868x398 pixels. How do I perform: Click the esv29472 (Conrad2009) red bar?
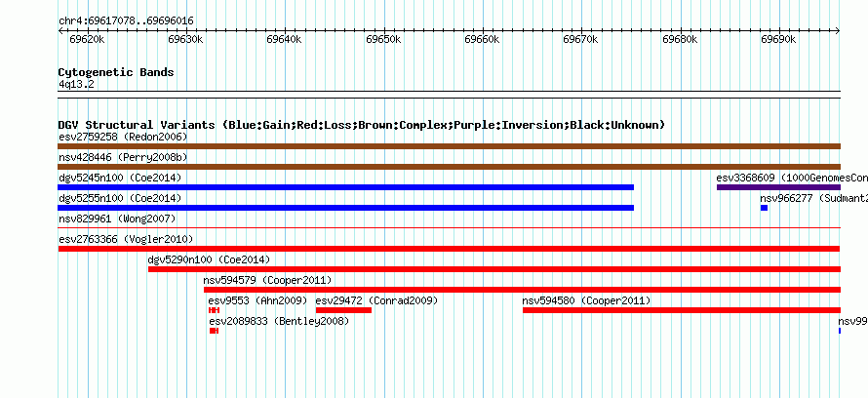coord(343,310)
